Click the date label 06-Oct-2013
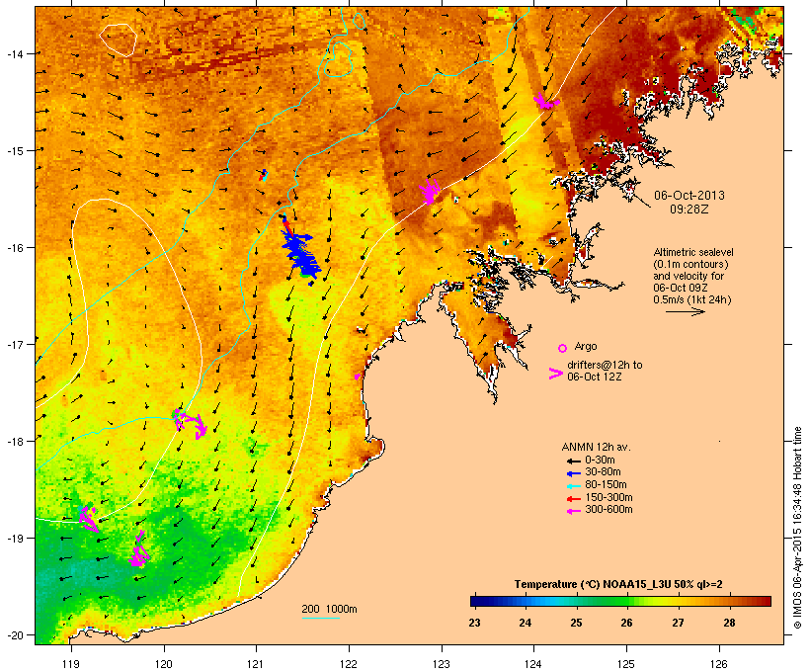Image resolution: width=810 pixels, height=672 pixels. (x=689, y=196)
